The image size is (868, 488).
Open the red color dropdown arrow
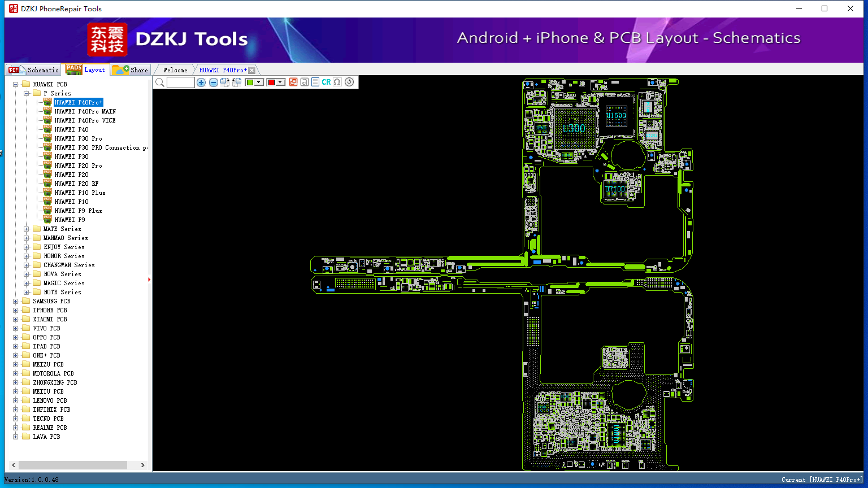280,82
